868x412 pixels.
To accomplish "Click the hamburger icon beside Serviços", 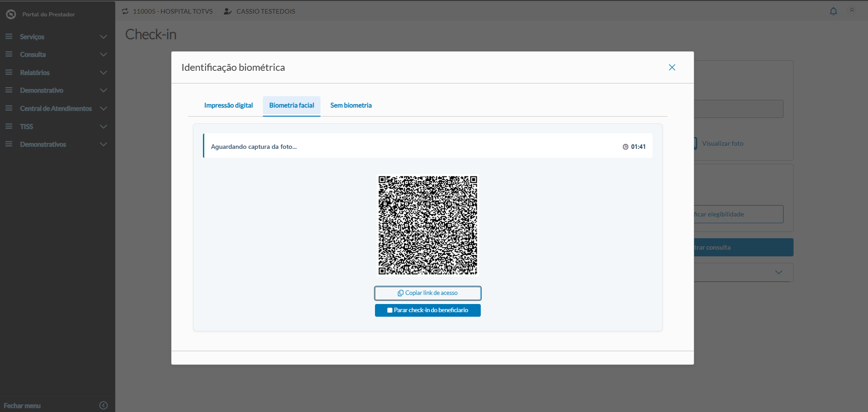I will point(9,36).
